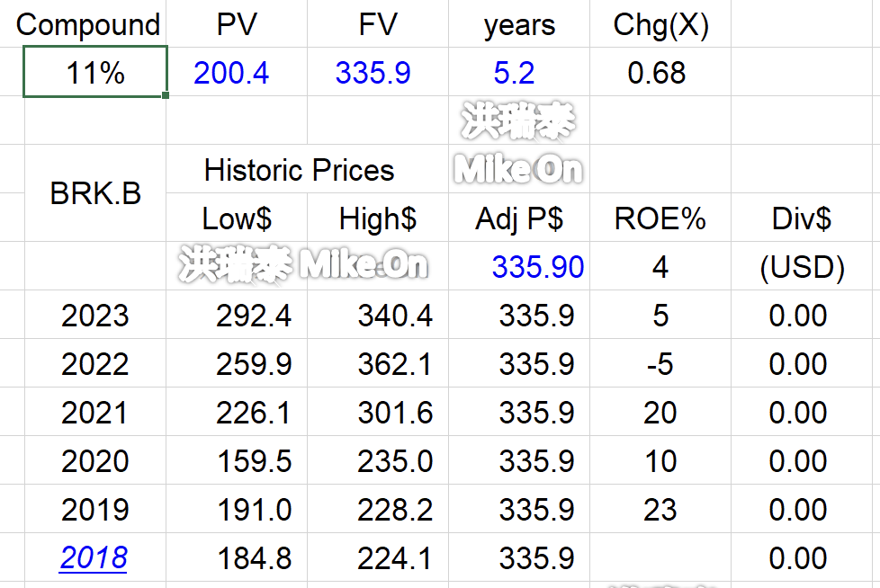Click the 2023 dividend value 0.00
This screenshot has height=588, width=880.
tap(798, 316)
